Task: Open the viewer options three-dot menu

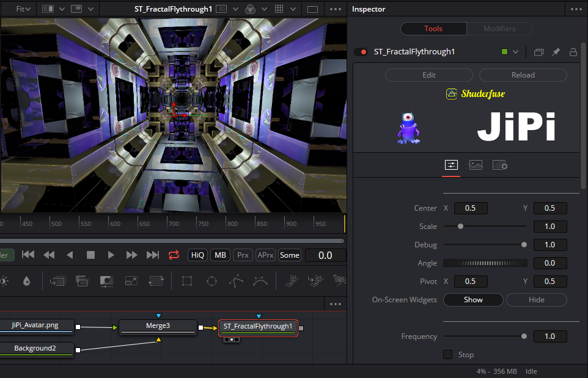Action: [x=335, y=9]
